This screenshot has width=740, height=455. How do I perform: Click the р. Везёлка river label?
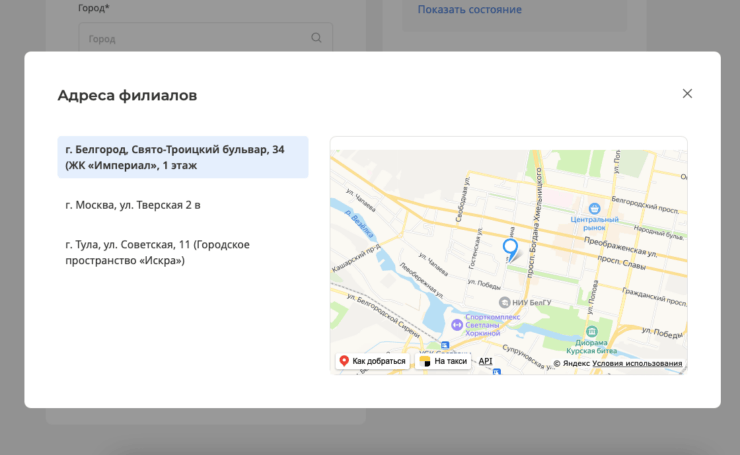pyautogui.click(x=359, y=224)
